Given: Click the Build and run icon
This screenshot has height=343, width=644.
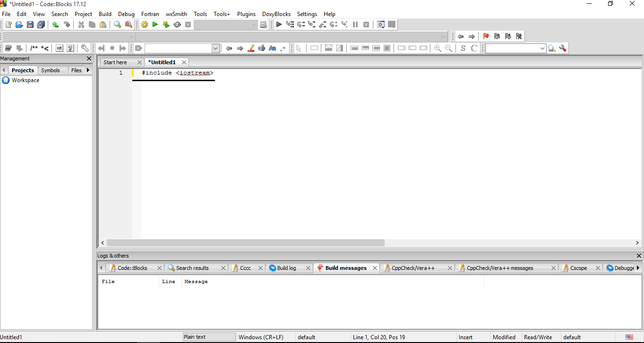Looking at the screenshot, I should point(166,24).
